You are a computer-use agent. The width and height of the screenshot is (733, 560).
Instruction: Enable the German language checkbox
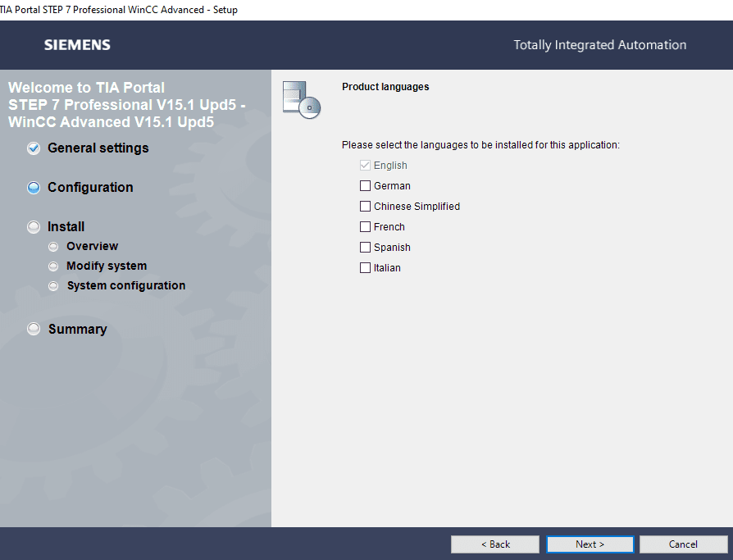pyautogui.click(x=365, y=186)
